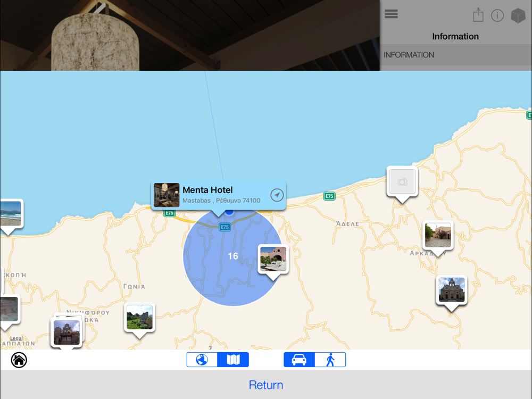This screenshot has width=532, height=399.
Task: Select the Menta Hotel title
Action: [x=207, y=190]
